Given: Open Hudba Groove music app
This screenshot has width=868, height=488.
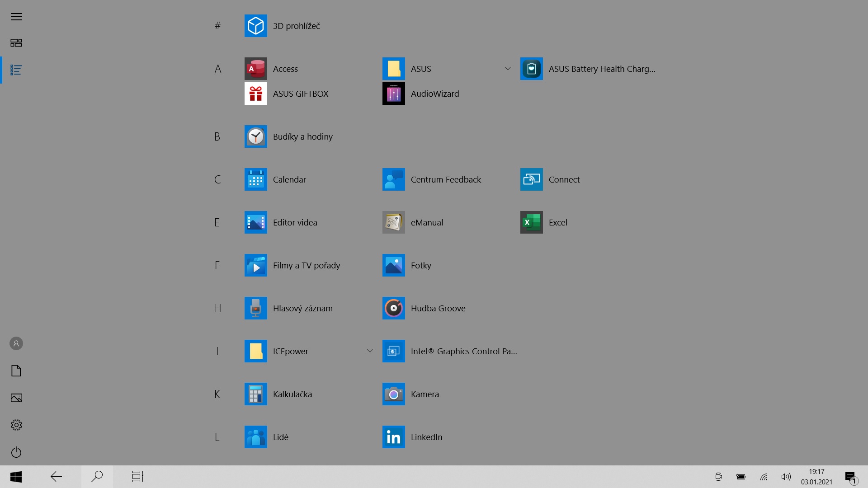Looking at the screenshot, I should tap(393, 308).
